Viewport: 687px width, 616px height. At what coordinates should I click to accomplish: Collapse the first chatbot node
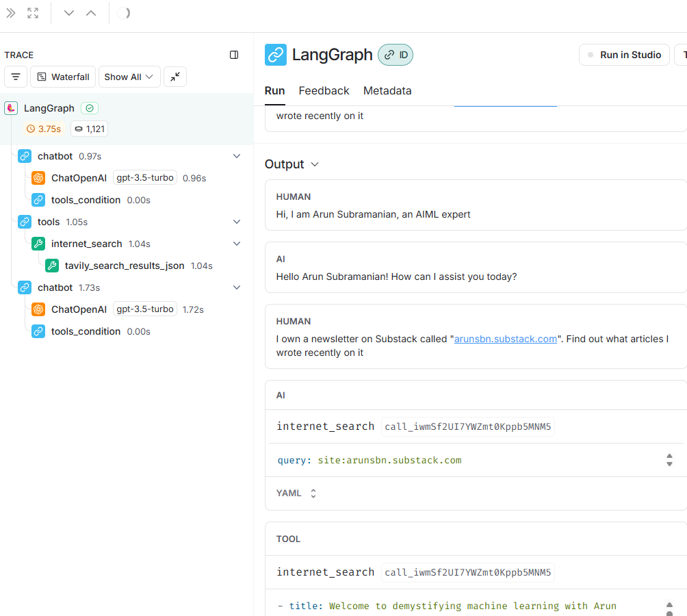(x=237, y=155)
